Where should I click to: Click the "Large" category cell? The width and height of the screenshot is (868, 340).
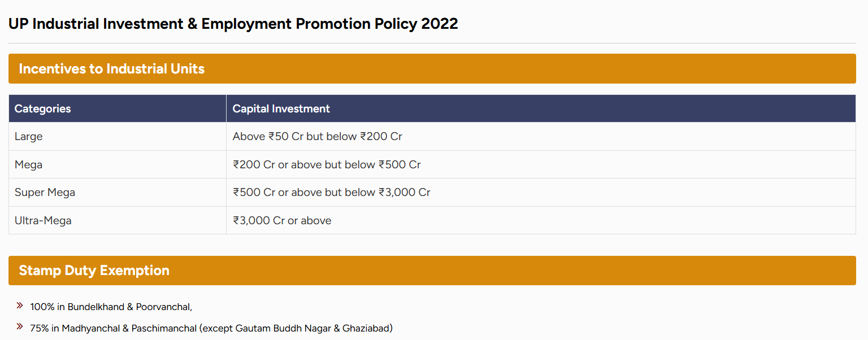click(x=29, y=137)
